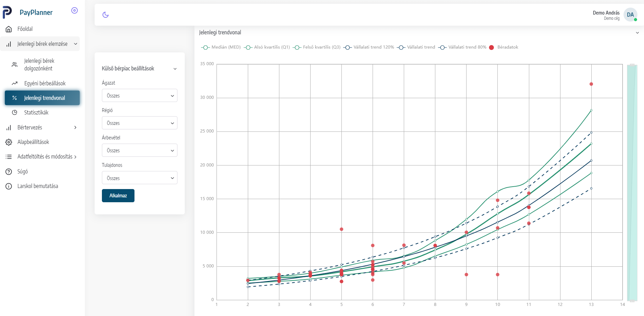
Task: Expand Adatfeltöltés és módosítás arrow
Action: click(x=75, y=157)
